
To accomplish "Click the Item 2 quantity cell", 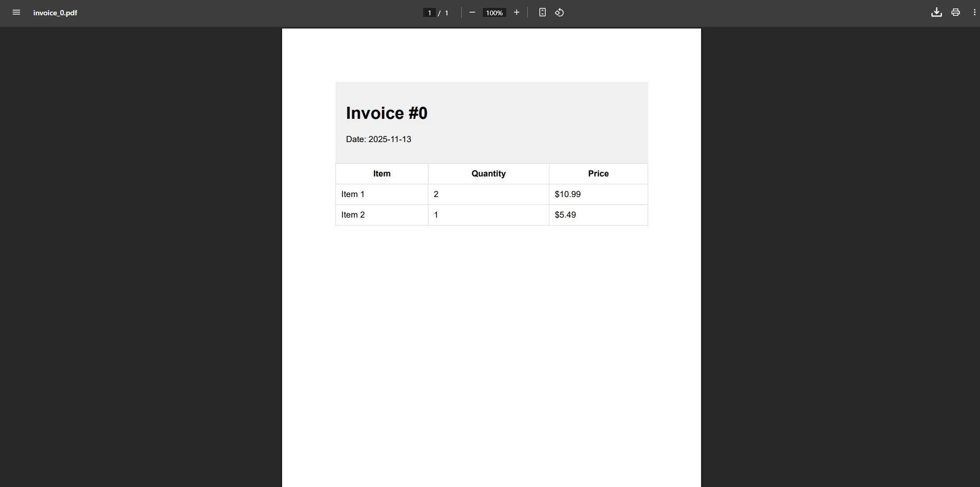I will pos(436,214).
